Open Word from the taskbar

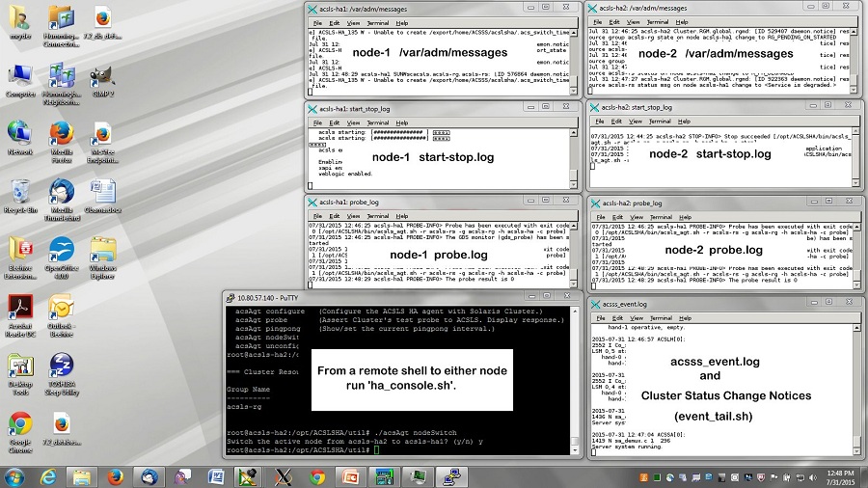[x=216, y=477]
